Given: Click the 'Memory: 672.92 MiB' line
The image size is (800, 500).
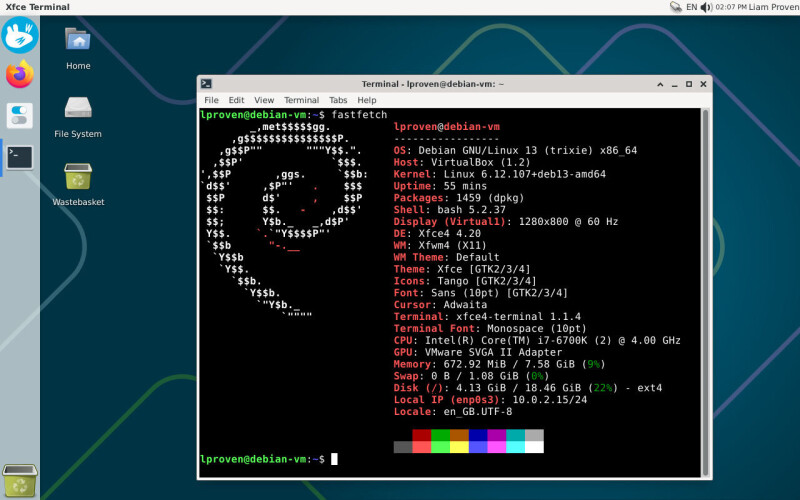Looking at the screenshot, I should coord(499,364).
